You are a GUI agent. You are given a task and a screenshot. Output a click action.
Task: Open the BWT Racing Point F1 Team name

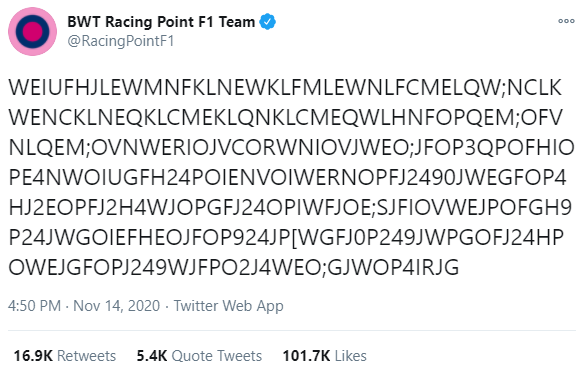coord(161,22)
